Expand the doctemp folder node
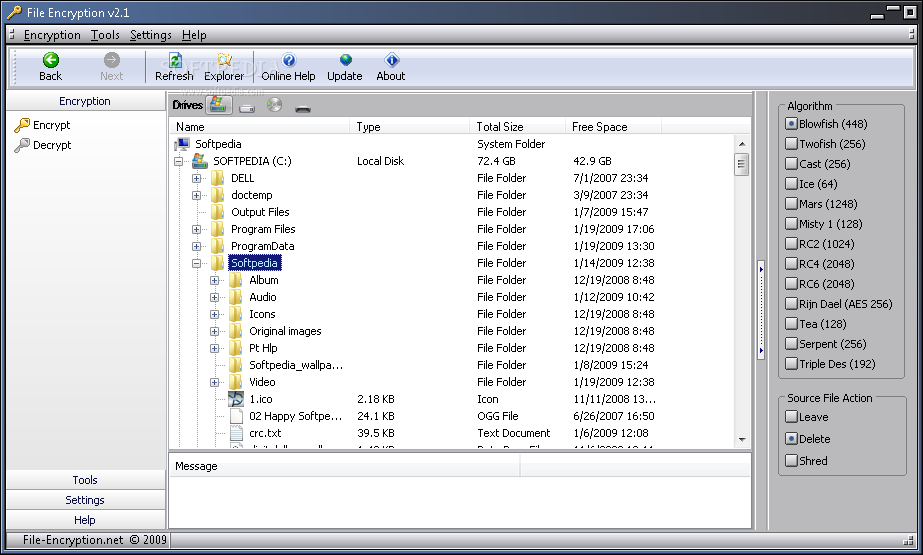Screen dimensions: 923x555 (197, 195)
